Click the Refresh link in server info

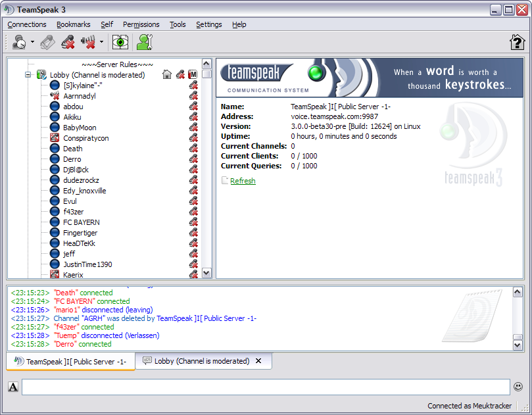[x=243, y=181]
